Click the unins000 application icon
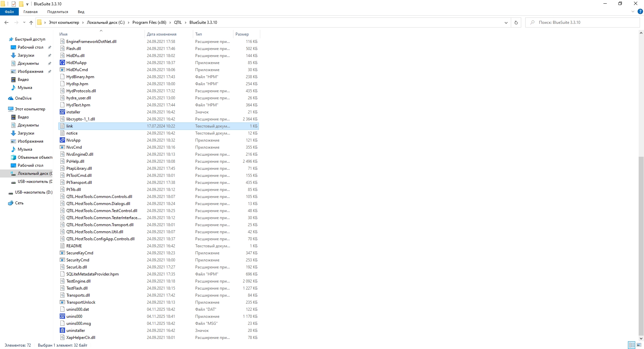 point(62,316)
